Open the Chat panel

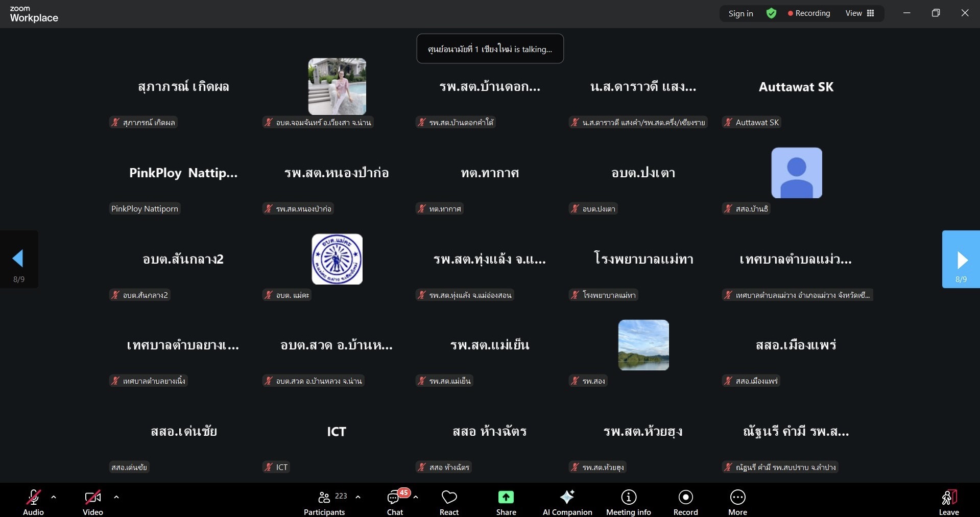point(394,502)
